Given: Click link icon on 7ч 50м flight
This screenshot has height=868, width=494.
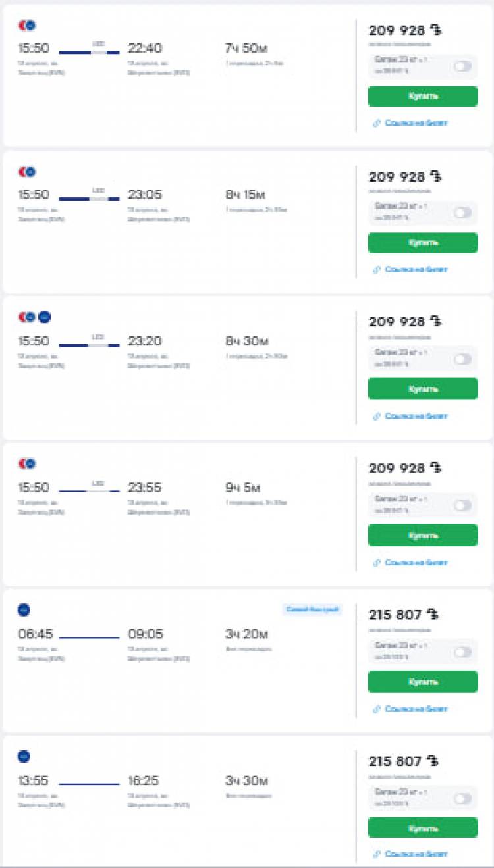Looking at the screenshot, I should click(377, 123).
